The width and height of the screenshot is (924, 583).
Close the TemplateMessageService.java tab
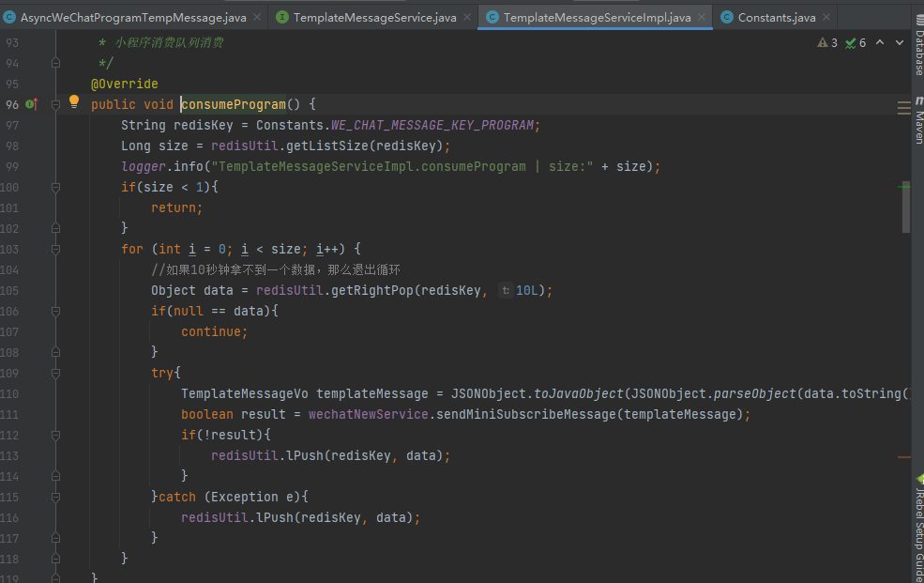[x=467, y=17]
